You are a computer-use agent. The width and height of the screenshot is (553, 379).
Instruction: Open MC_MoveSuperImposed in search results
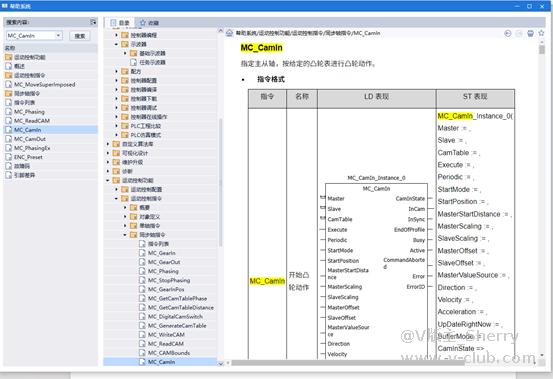click(44, 85)
